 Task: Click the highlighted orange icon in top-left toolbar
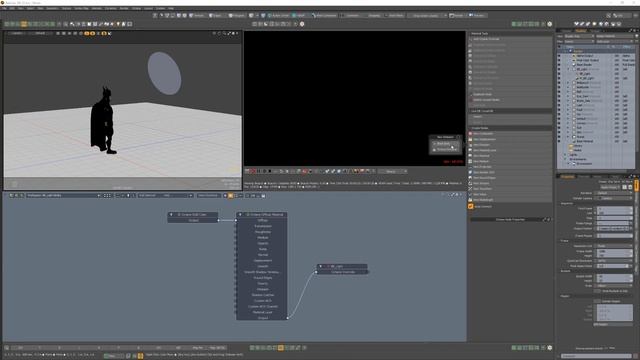(24, 24)
